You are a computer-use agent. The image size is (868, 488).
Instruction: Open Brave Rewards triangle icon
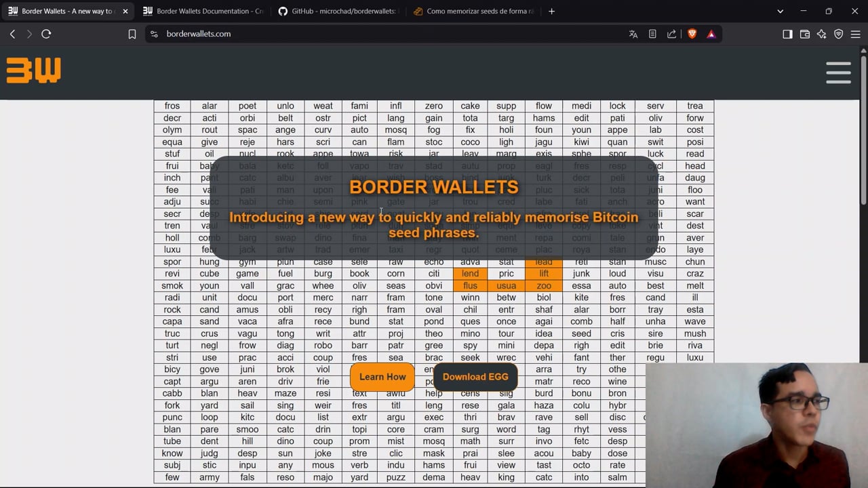(711, 34)
